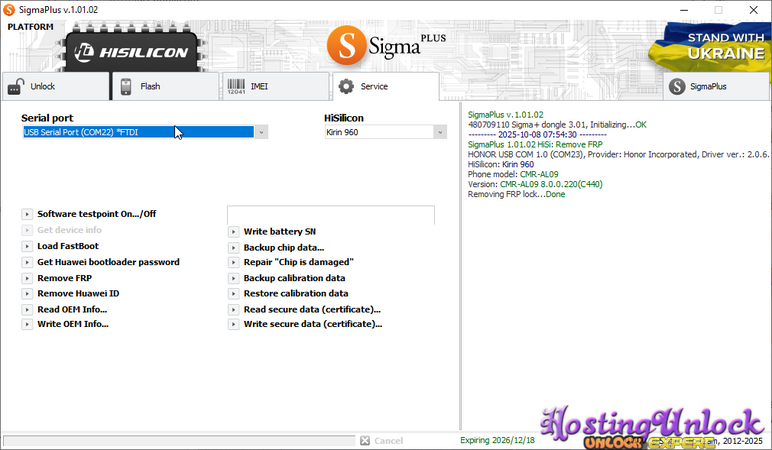The height and width of the screenshot is (450, 772).
Task: Click the padlock icon on Unlock tab
Action: pyautogui.click(x=16, y=87)
